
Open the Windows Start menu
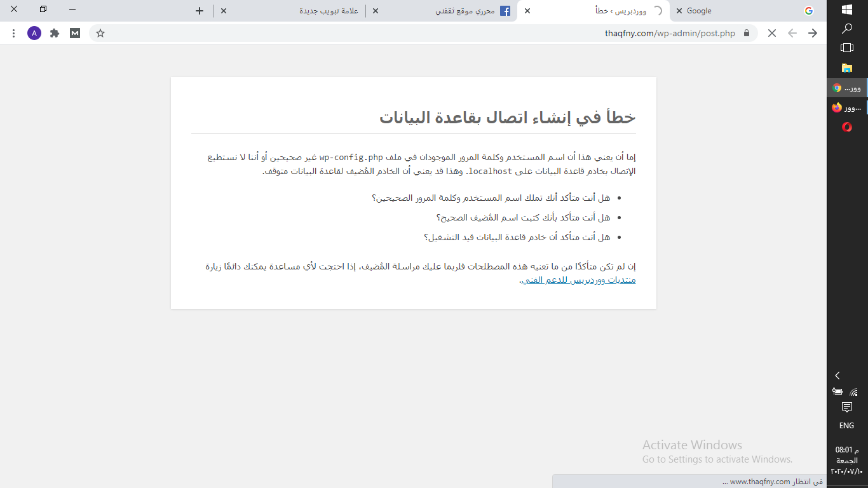[x=847, y=10]
